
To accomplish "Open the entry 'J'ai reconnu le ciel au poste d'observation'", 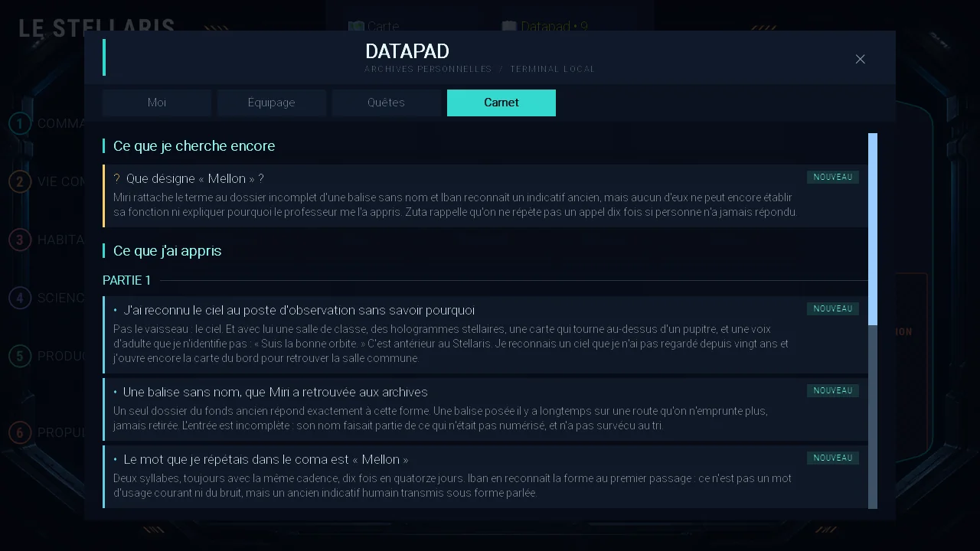I will (x=485, y=334).
